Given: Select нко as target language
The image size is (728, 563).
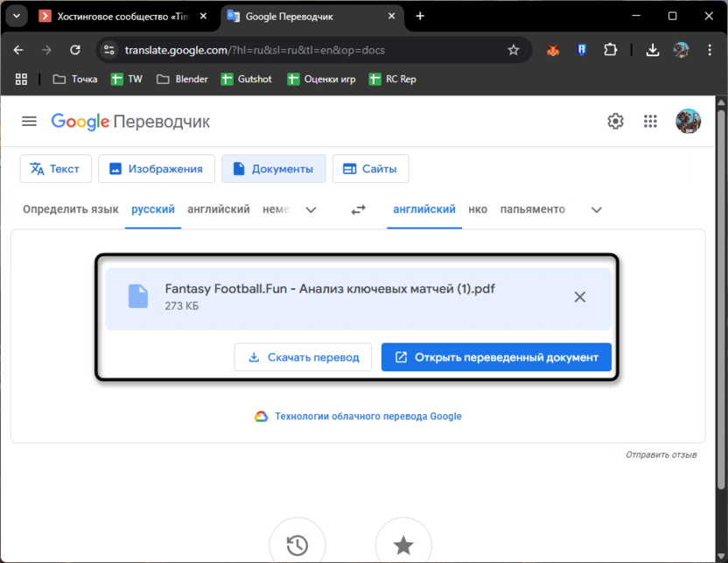Looking at the screenshot, I should point(477,209).
